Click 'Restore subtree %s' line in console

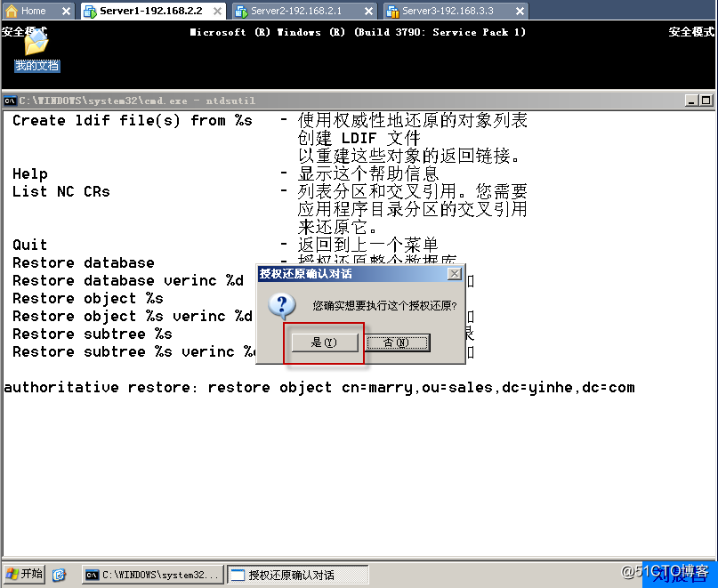click(x=93, y=334)
